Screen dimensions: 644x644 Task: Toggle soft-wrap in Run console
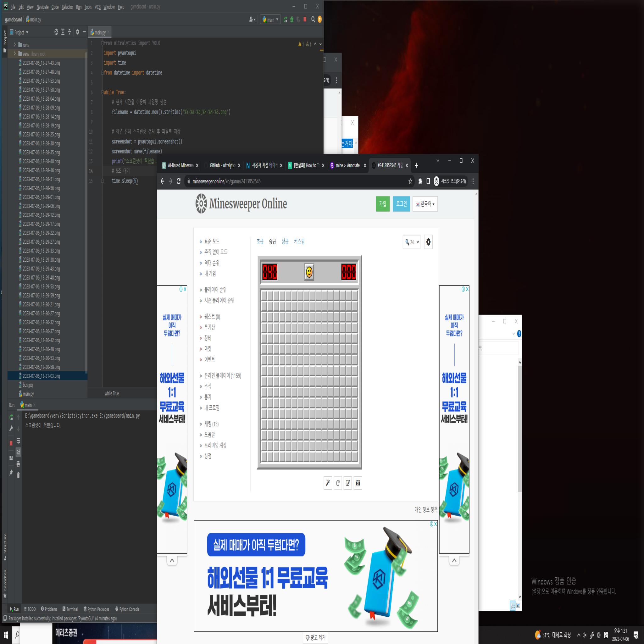[18, 441]
